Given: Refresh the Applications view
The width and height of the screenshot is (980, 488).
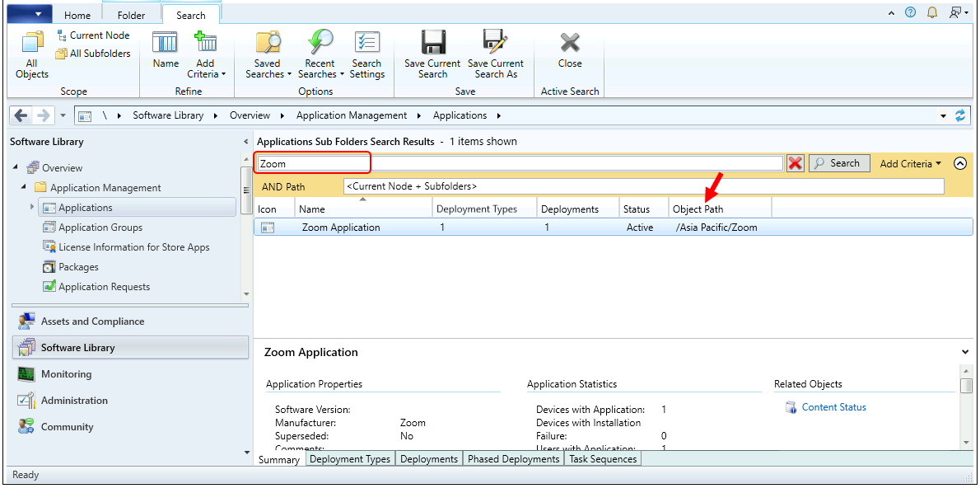Looking at the screenshot, I should 962,115.
